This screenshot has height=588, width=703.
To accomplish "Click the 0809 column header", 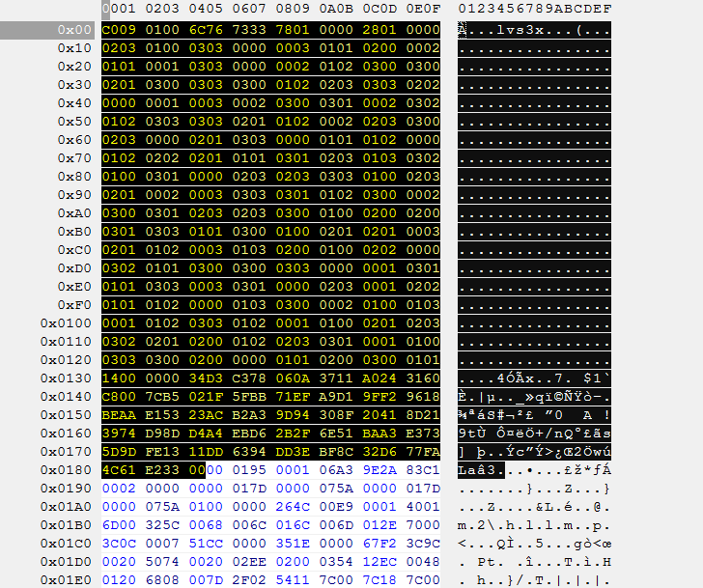I will 293,9.
